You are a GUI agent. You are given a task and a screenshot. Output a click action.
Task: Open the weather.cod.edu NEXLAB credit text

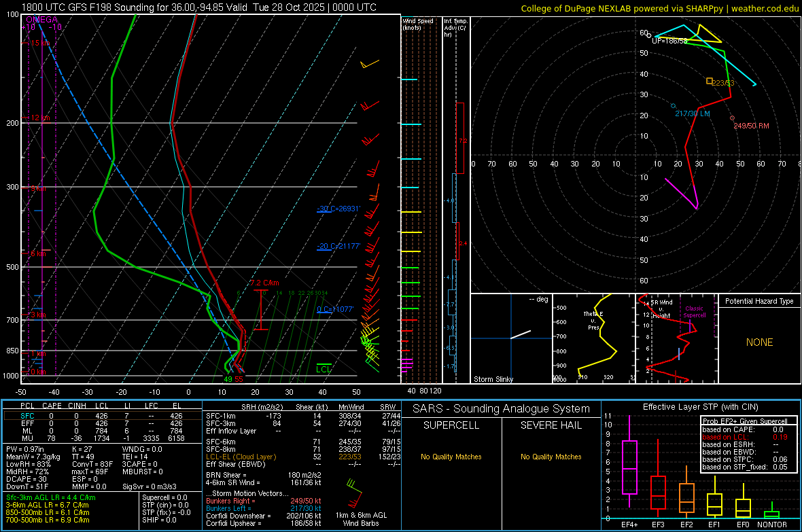660,8
